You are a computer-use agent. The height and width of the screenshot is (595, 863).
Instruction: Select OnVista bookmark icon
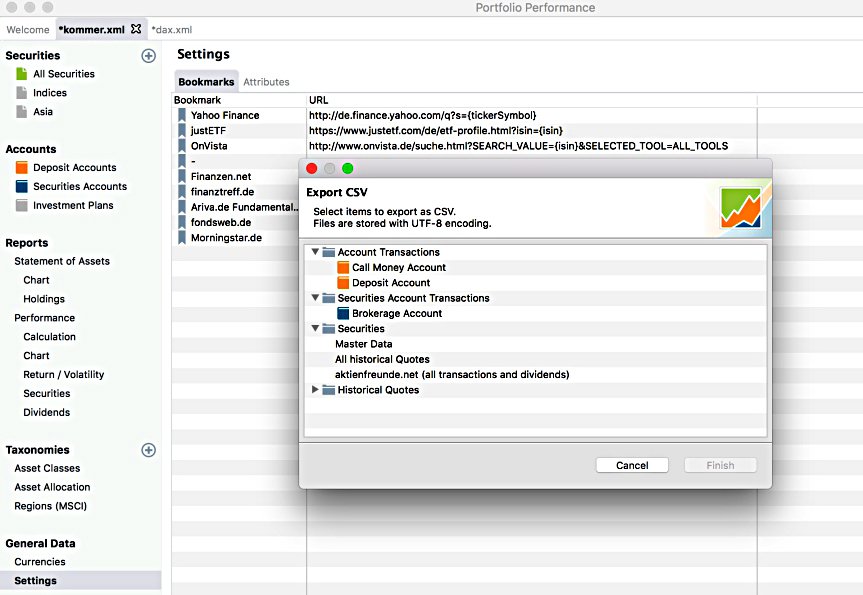point(182,146)
